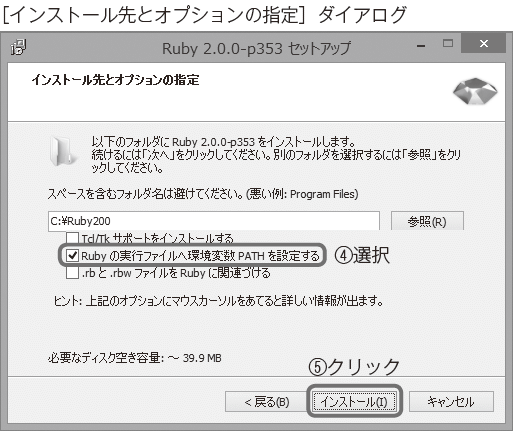The width and height of the screenshot is (513, 431).
Task: Click the installer icon in the title bar
Action: pos(19,47)
